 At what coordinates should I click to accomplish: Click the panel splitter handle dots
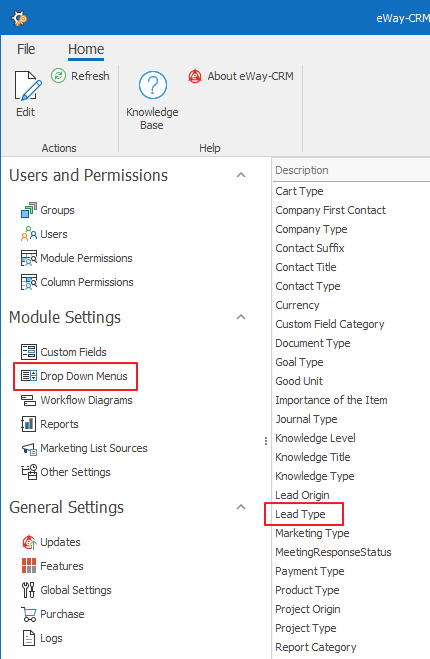[266, 441]
